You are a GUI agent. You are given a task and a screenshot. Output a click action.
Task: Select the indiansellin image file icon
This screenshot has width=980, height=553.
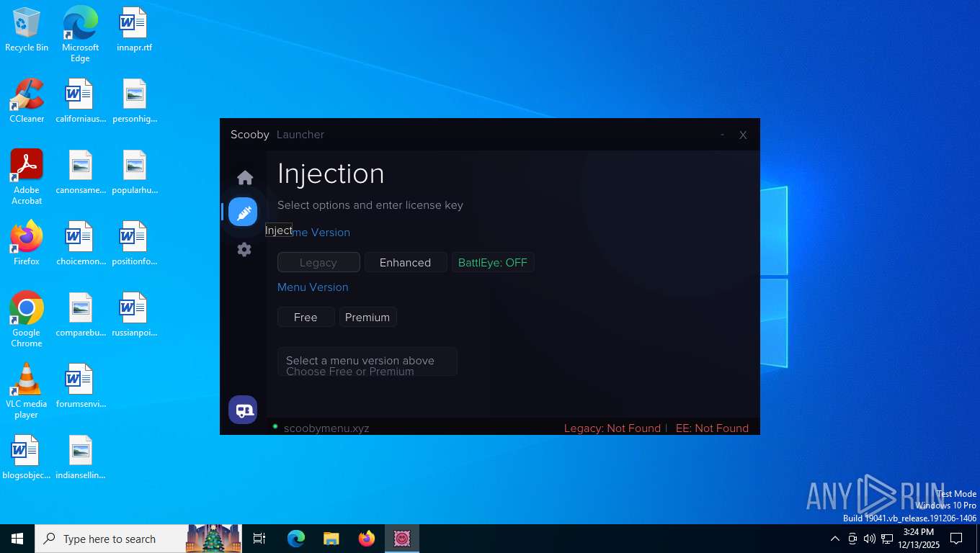point(80,457)
